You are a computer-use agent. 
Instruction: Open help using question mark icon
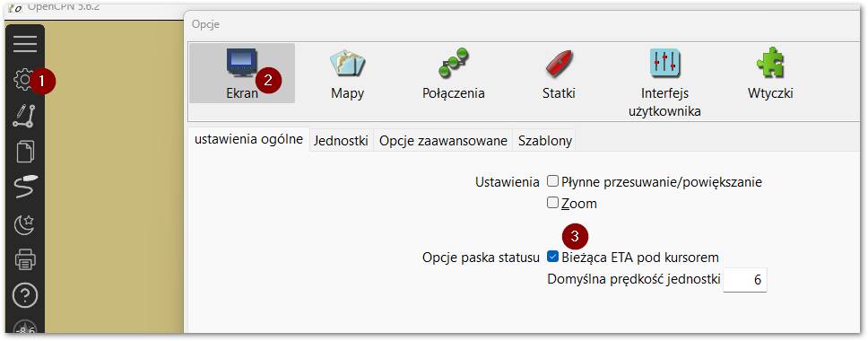point(25,296)
